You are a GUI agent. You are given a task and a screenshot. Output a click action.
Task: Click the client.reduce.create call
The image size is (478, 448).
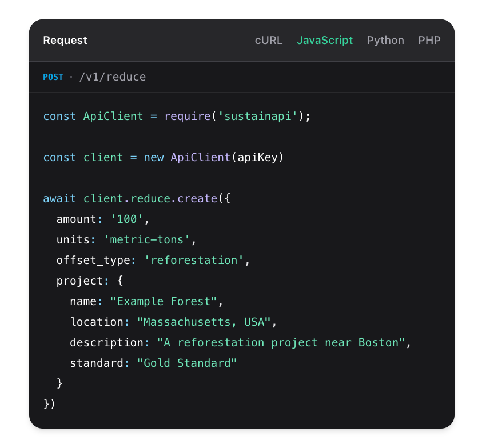pyautogui.click(x=150, y=198)
